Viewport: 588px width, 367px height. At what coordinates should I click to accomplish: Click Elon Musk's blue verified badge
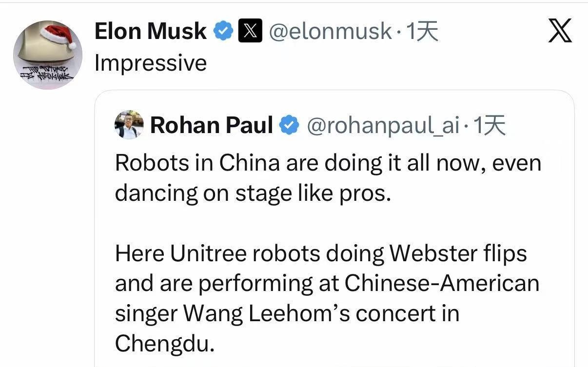click(224, 32)
